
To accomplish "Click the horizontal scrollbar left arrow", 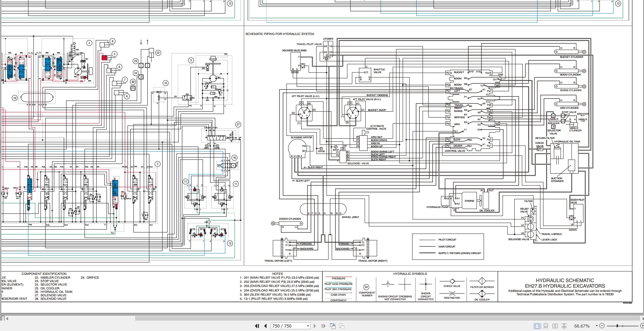I will tap(7, 318).
